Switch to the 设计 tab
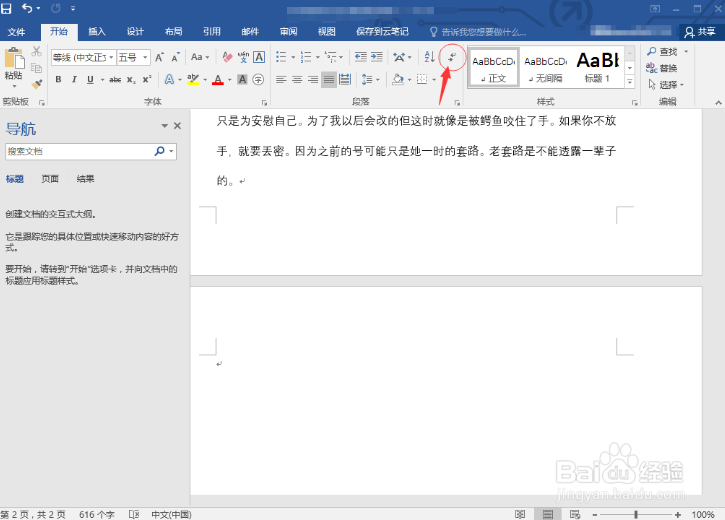 135,31
